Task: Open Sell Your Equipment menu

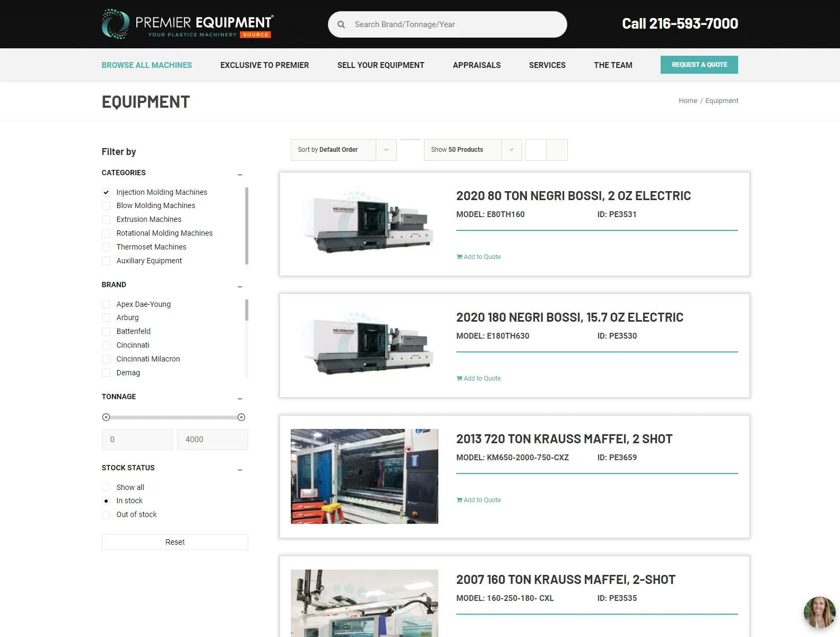Action: tap(380, 65)
